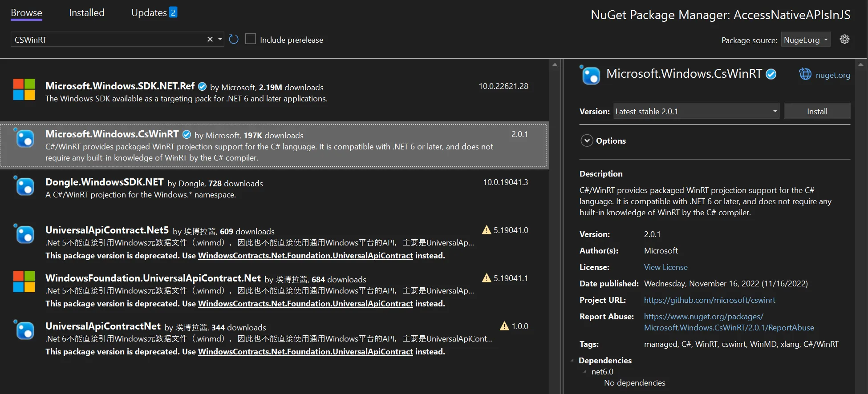The image size is (868, 394).
Task: Refresh the package list
Action: click(x=234, y=40)
